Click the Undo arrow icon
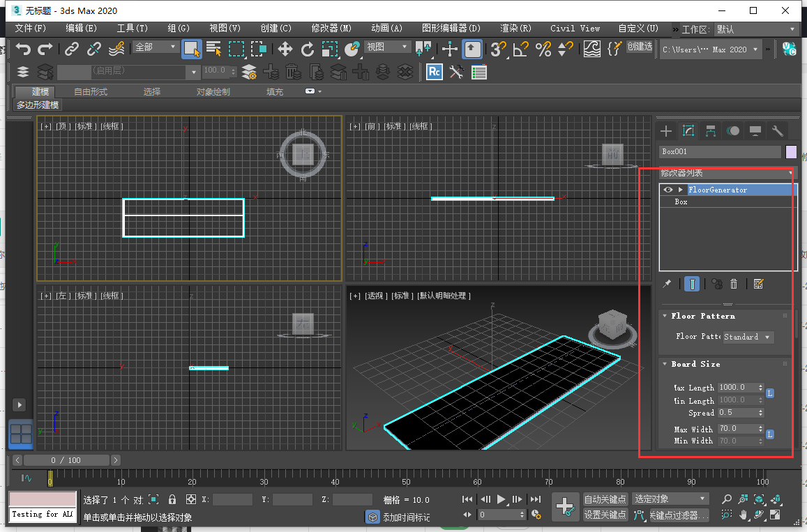The image size is (807, 532). [x=23, y=50]
